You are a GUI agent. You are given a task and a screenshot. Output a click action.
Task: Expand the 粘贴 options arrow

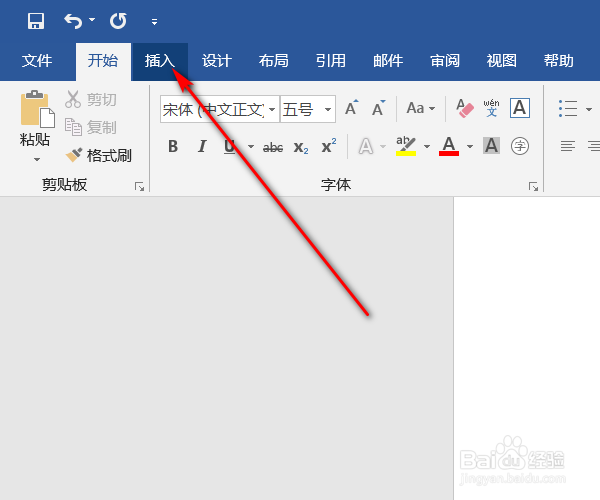[37, 159]
